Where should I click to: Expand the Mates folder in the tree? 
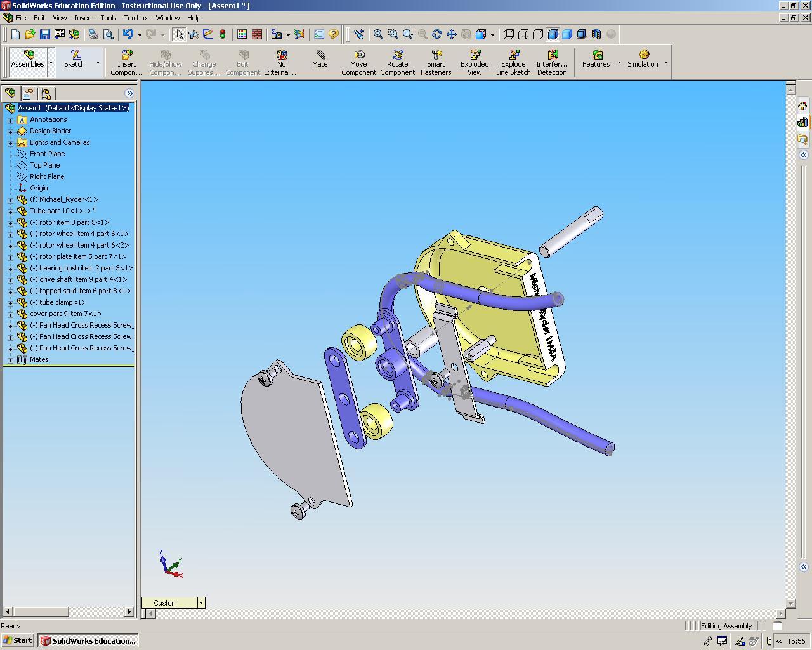[x=10, y=360]
